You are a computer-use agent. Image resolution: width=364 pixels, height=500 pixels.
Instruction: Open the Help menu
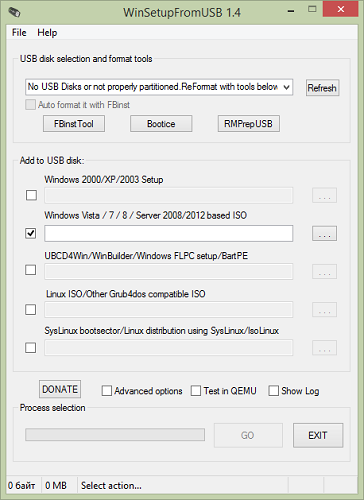47,33
